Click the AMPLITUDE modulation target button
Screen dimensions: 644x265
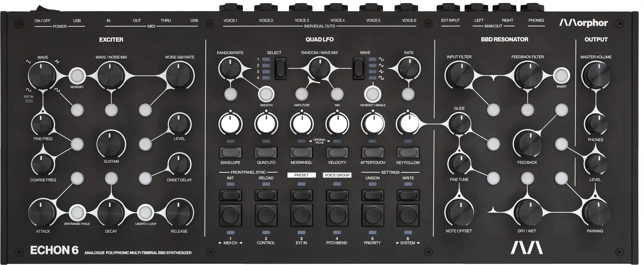click(301, 94)
